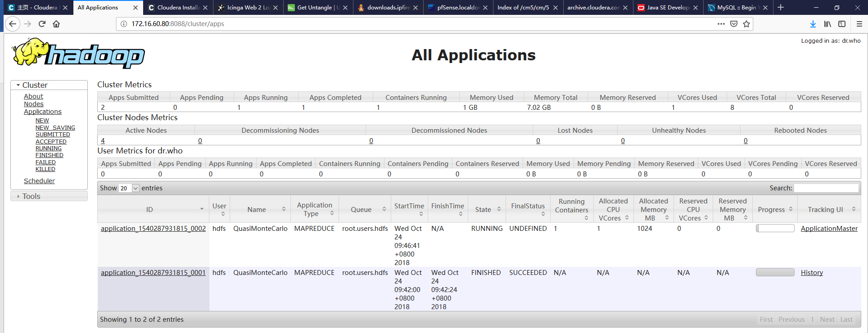This screenshot has height=333, width=868.
Task: Open a new tab with plus button
Action: coord(781,7)
